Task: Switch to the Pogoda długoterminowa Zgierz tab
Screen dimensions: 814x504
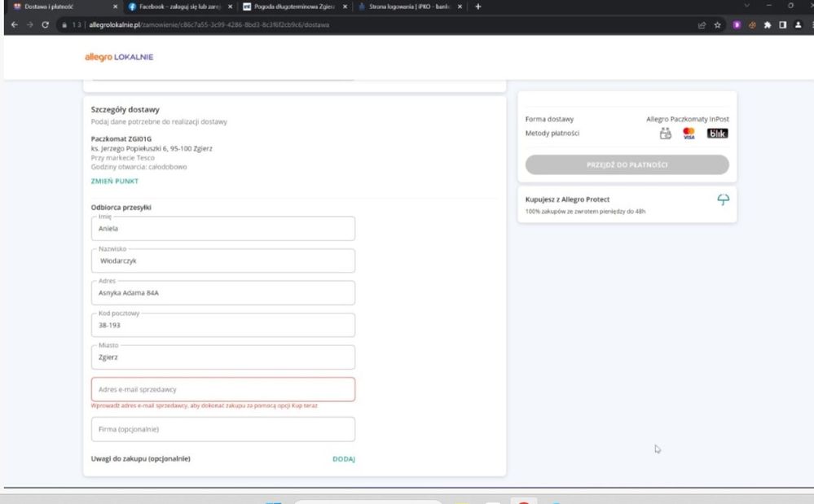Action: point(294,7)
